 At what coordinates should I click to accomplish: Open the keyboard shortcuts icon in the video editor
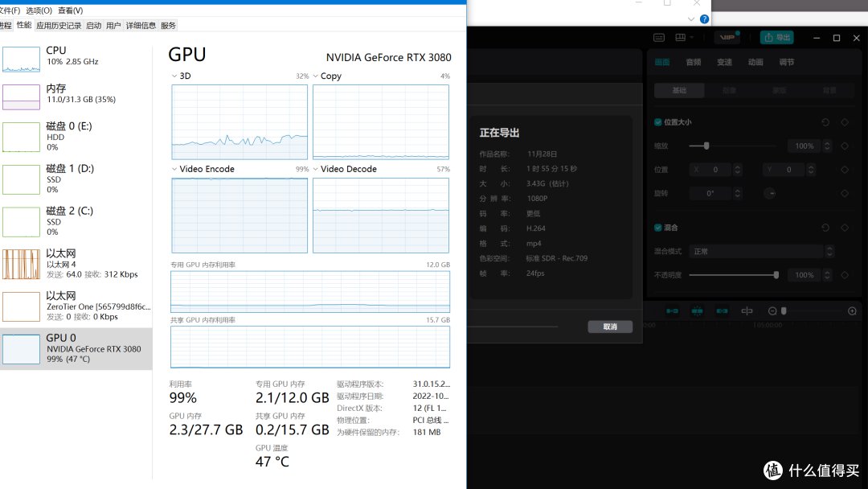pyautogui.click(x=659, y=38)
